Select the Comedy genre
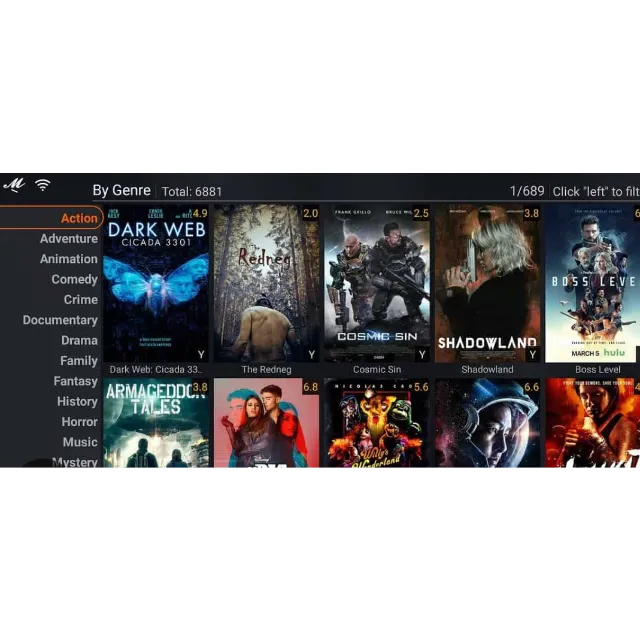The width and height of the screenshot is (640, 640). tap(75, 279)
